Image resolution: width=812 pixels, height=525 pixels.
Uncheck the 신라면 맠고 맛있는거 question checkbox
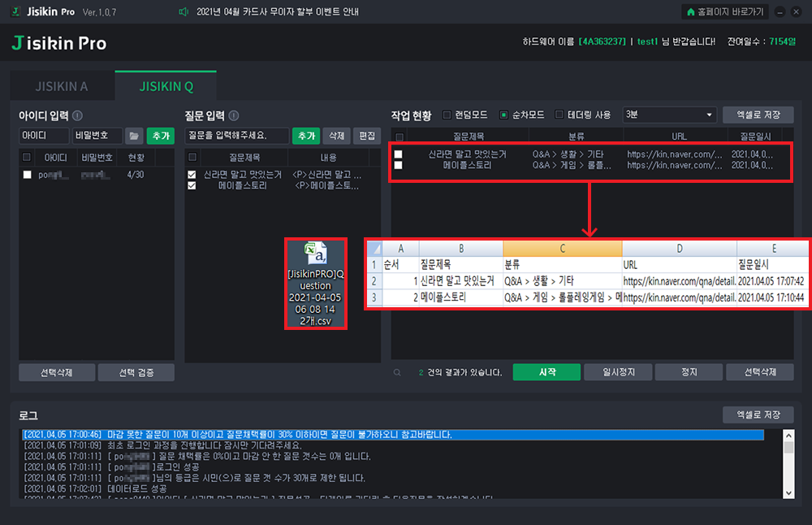192,175
